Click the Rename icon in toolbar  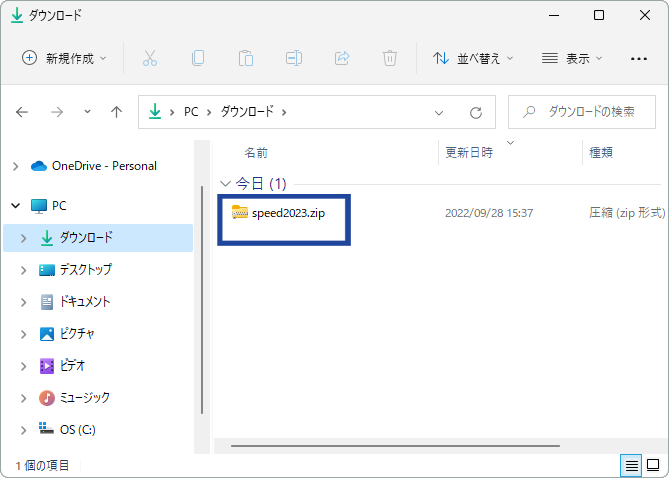pyautogui.click(x=294, y=58)
